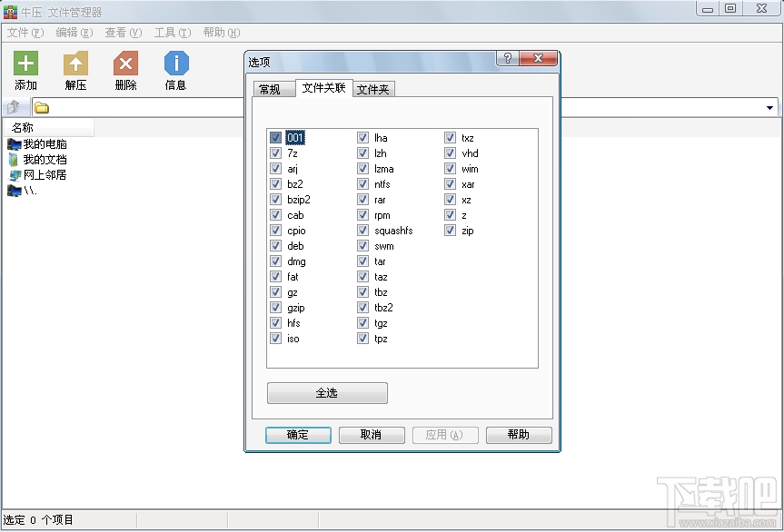Image resolution: width=784 pixels, height=532 pixels.
Task: Switch to the 文件夹 tab
Action: 373,89
